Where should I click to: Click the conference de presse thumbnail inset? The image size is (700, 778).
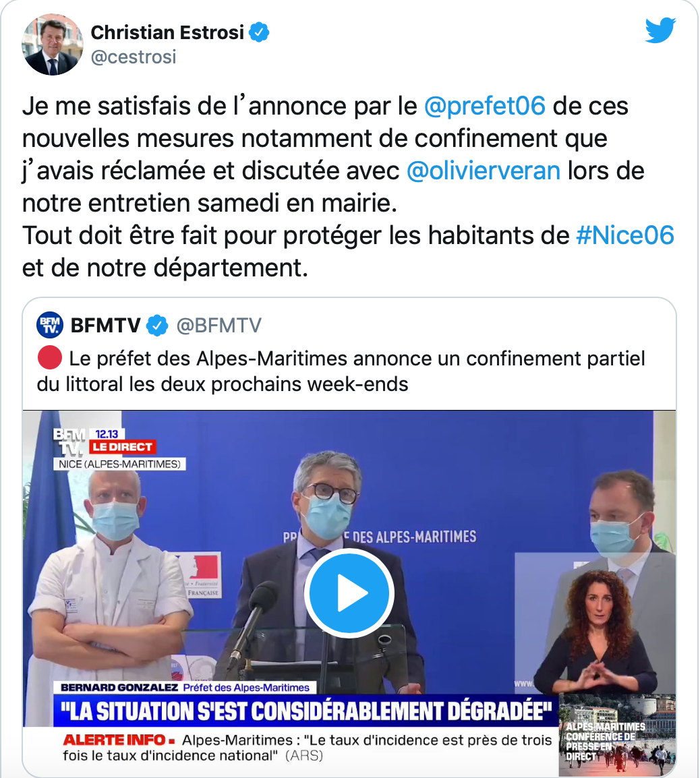tap(617, 735)
